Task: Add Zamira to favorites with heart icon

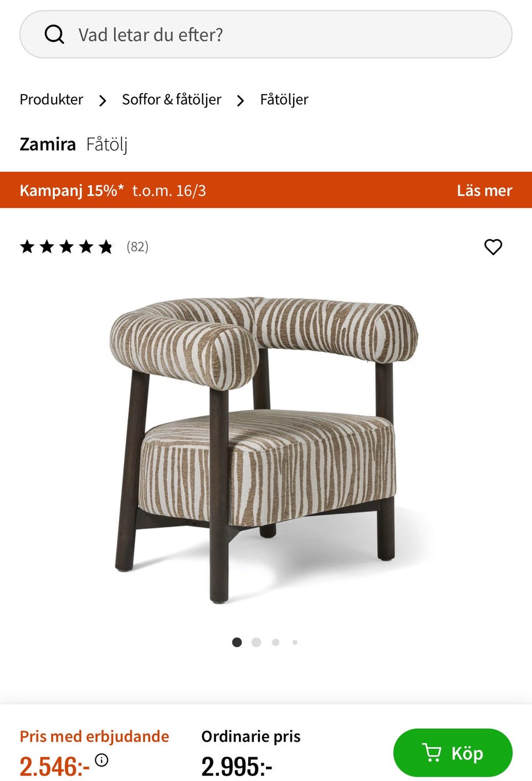Action: [x=493, y=247]
